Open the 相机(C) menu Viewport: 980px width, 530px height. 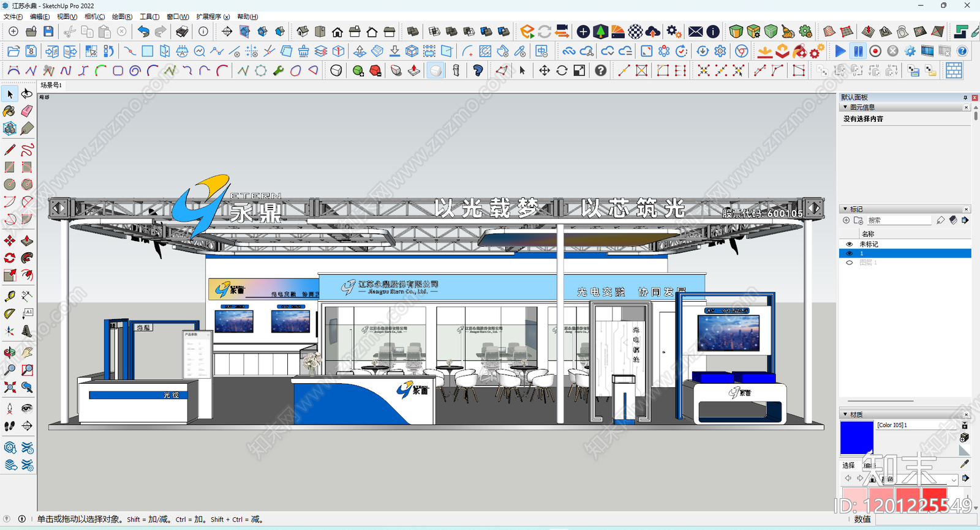[x=95, y=17]
